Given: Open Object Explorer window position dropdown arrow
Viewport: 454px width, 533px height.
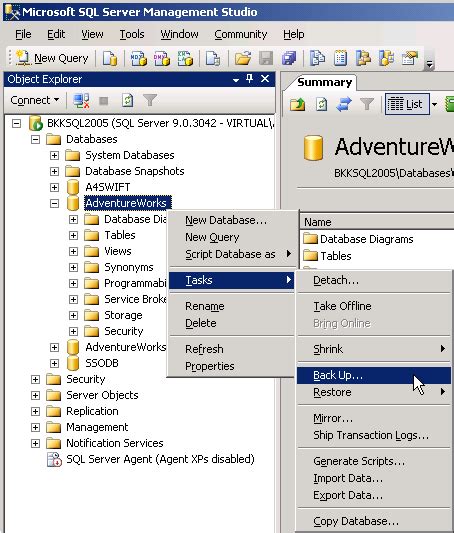Looking at the screenshot, I should pyautogui.click(x=236, y=80).
